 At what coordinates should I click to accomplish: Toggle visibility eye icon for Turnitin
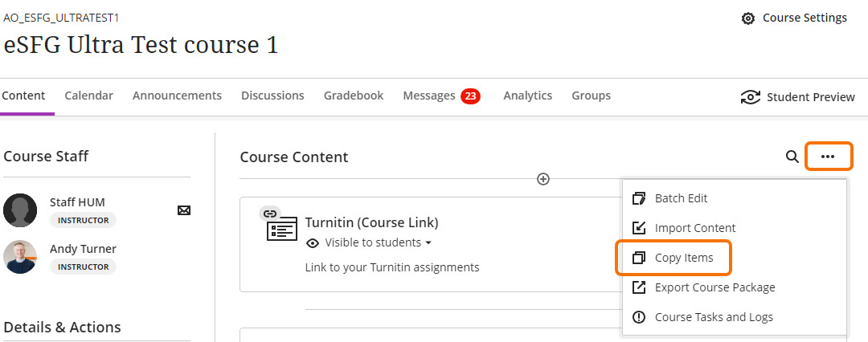pyautogui.click(x=313, y=243)
